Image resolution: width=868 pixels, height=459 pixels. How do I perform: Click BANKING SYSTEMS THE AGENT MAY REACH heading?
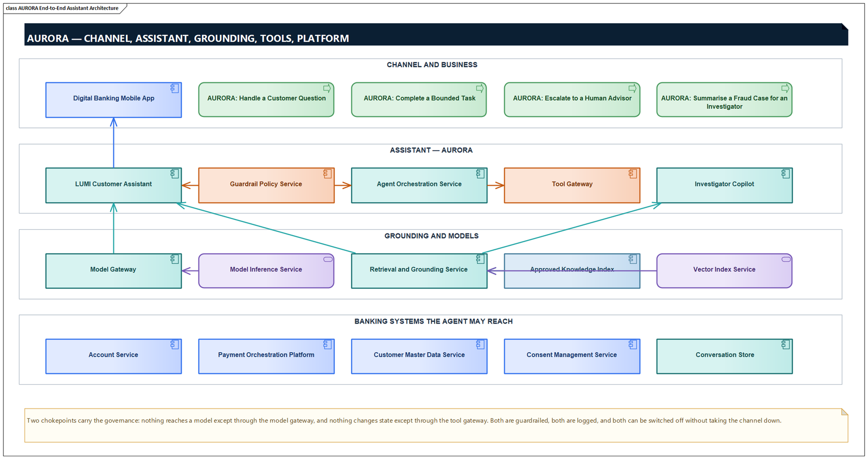coord(433,321)
